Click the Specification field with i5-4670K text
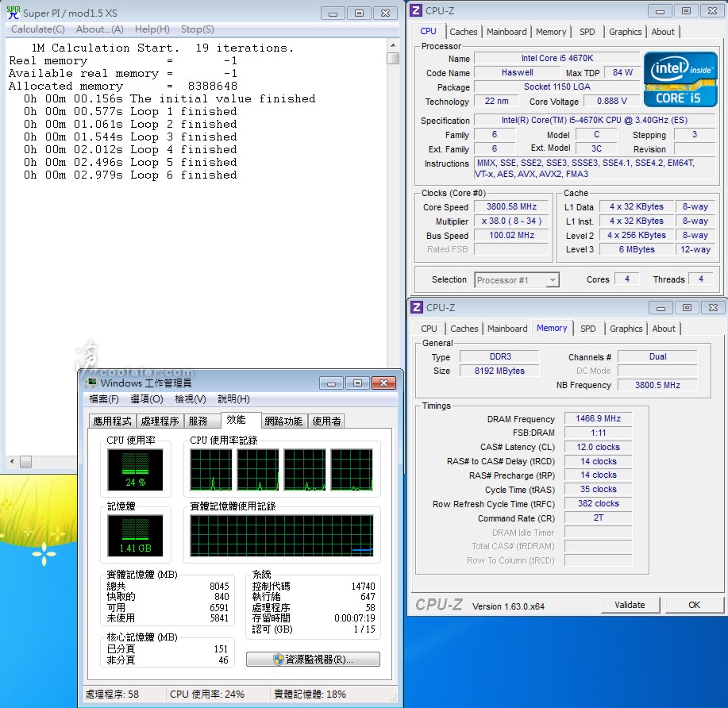This screenshot has width=728, height=708. point(595,120)
